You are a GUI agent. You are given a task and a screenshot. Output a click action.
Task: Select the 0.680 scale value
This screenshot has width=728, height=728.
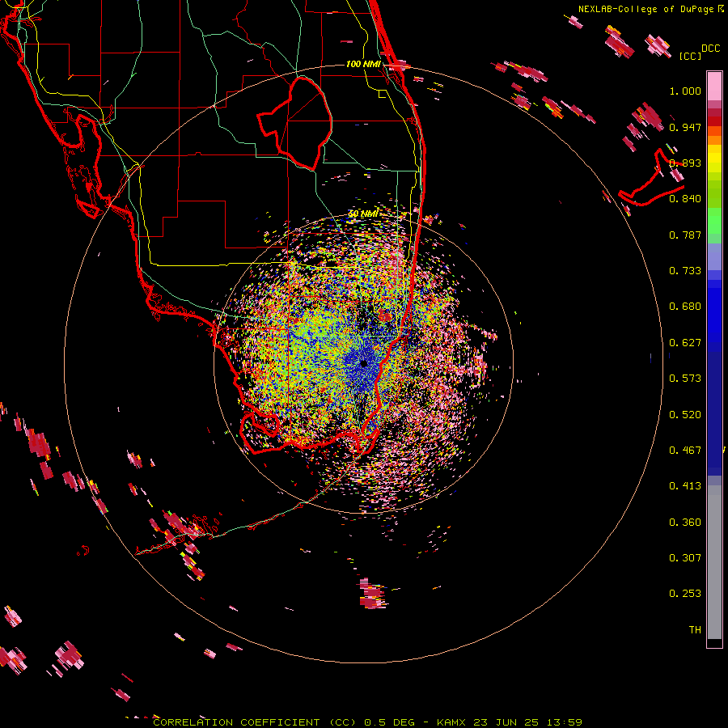tap(685, 307)
